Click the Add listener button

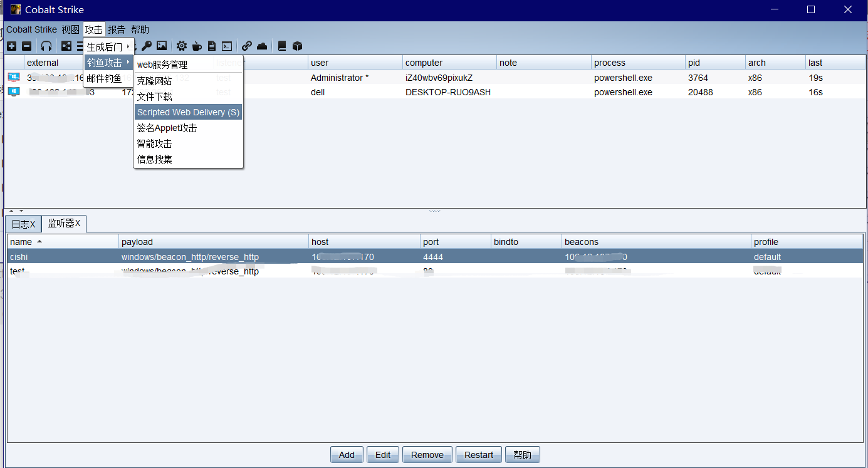coord(347,455)
